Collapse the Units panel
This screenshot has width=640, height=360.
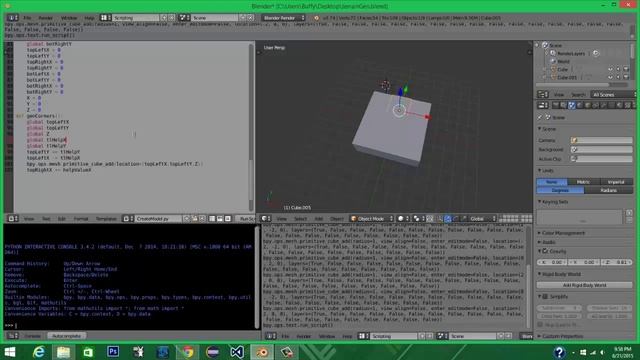540,170
